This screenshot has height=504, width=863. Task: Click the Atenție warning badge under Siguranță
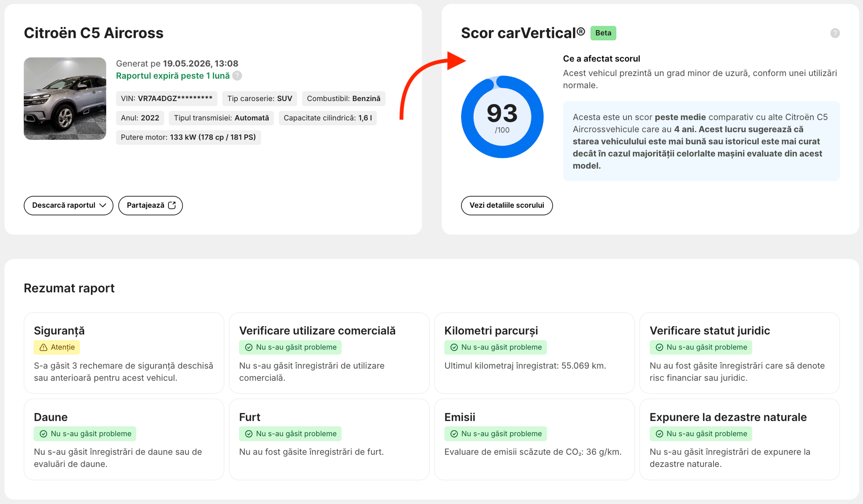(x=57, y=347)
